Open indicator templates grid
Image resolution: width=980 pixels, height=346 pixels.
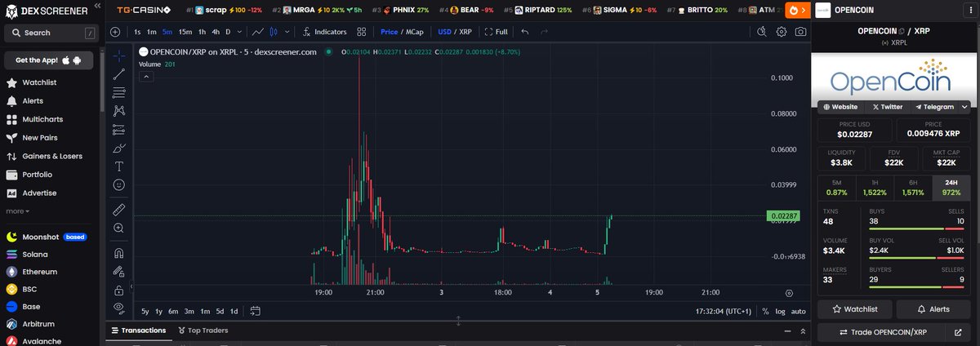point(362,32)
